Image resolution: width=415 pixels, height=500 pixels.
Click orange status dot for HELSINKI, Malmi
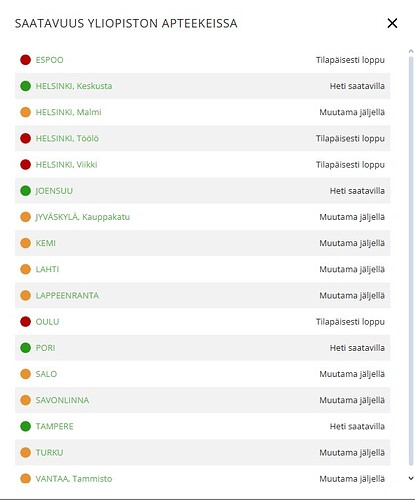tap(26, 112)
